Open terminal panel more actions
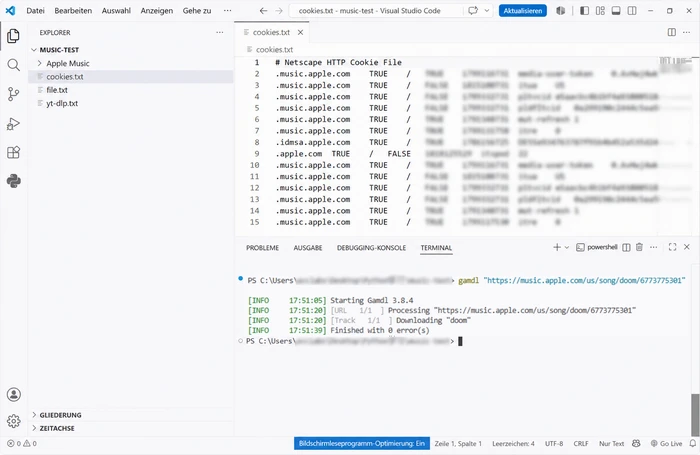The height and width of the screenshot is (455, 700). (x=654, y=247)
